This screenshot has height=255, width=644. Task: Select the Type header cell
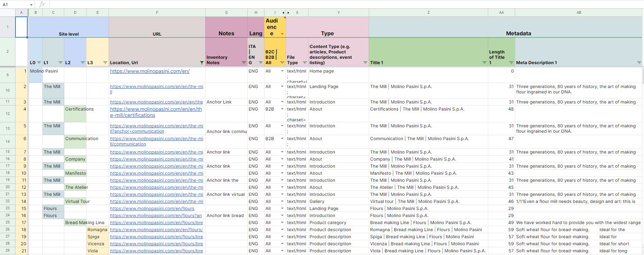[x=327, y=27]
